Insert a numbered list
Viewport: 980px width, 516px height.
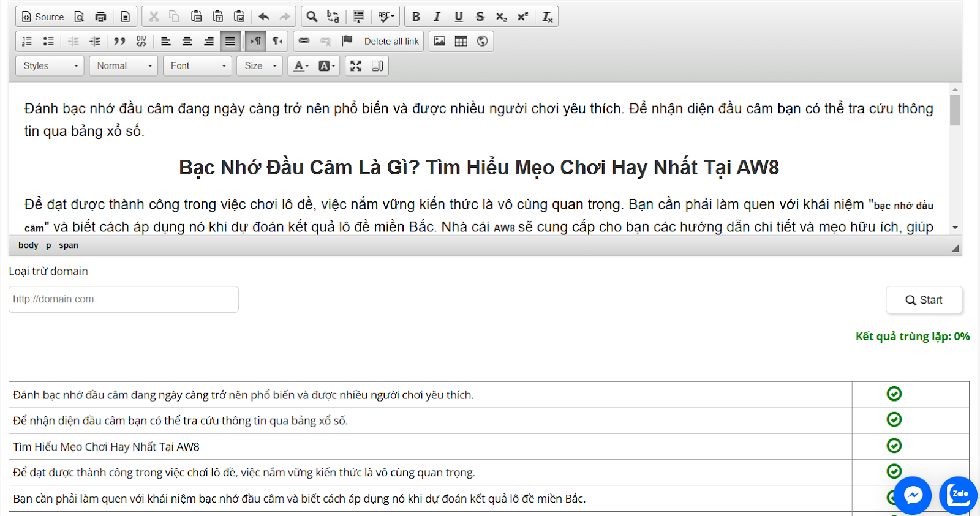(27, 41)
